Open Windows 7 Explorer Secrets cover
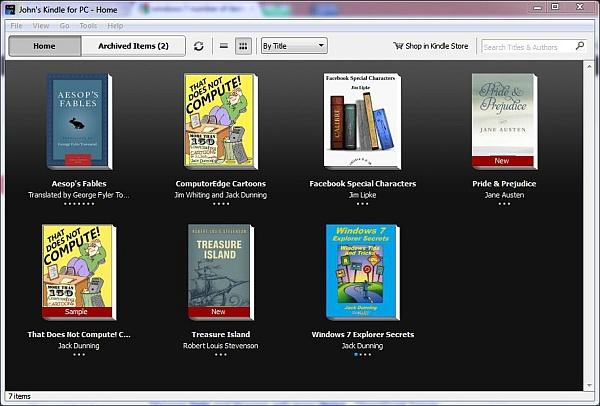The image size is (600, 406). (x=363, y=272)
